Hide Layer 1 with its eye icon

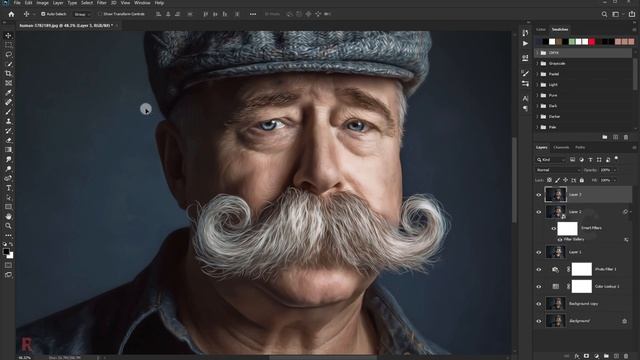[539, 252]
